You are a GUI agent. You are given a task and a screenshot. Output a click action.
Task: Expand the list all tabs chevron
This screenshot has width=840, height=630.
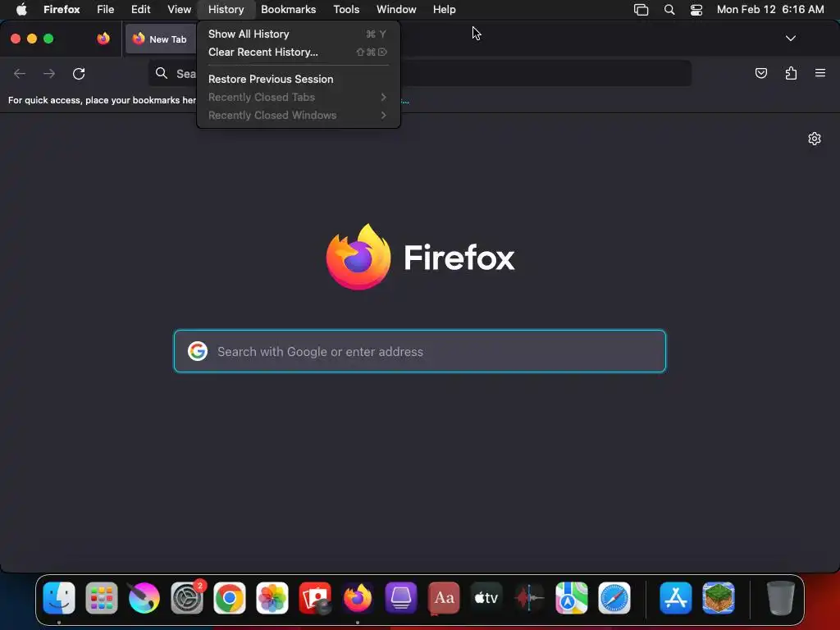click(790, 39)
